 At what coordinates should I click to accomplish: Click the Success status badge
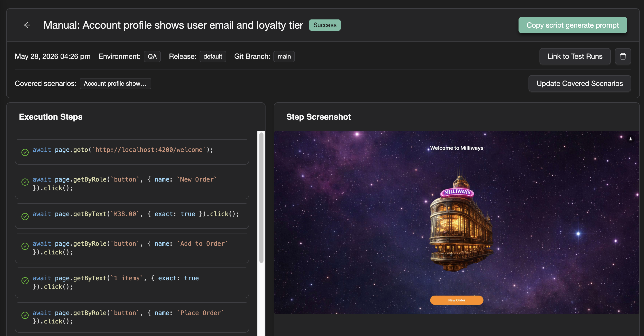325,25
